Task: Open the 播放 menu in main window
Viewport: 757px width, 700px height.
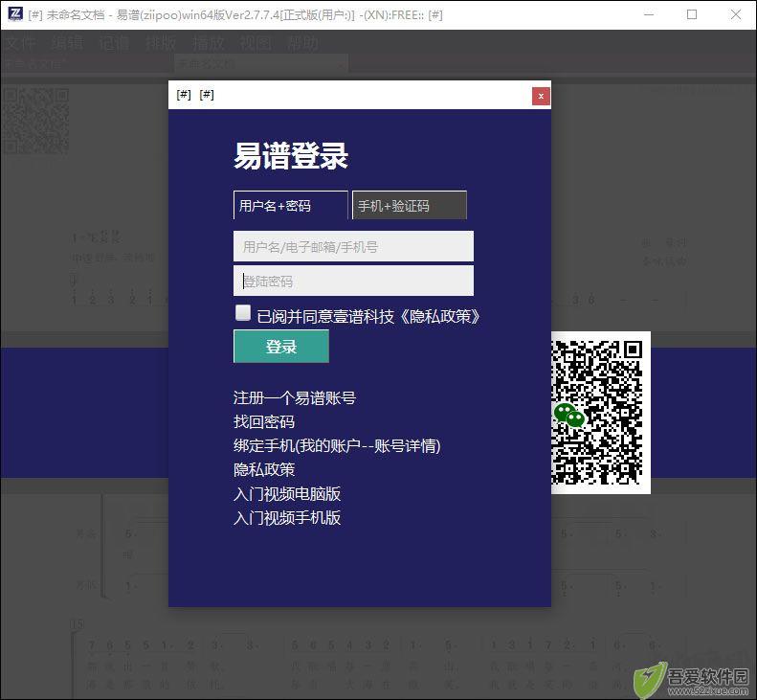Action: coord(209,43)
